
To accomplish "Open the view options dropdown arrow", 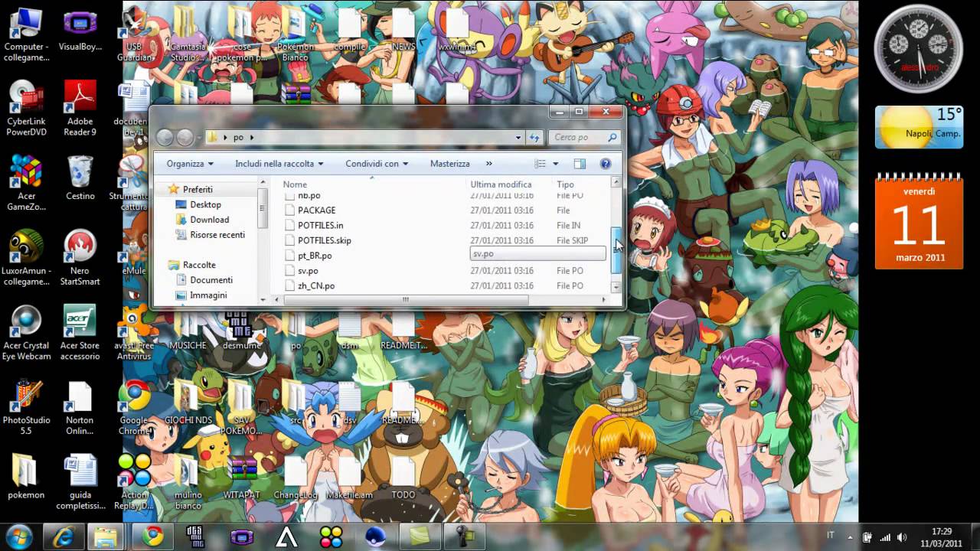I will coord(556,164).
